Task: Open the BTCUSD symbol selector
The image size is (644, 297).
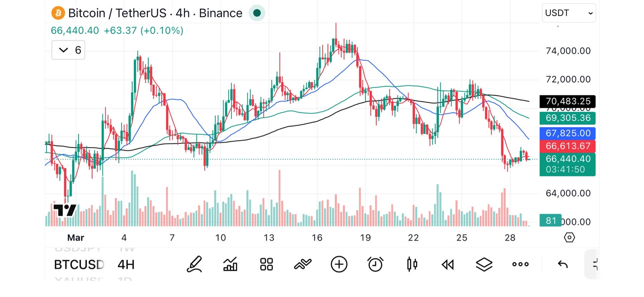Action: pos(79,264)
